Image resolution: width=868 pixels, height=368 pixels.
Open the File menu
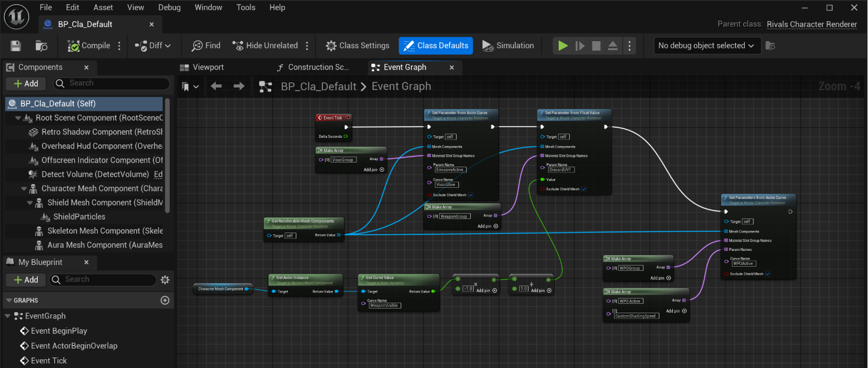tap(45, 8)
